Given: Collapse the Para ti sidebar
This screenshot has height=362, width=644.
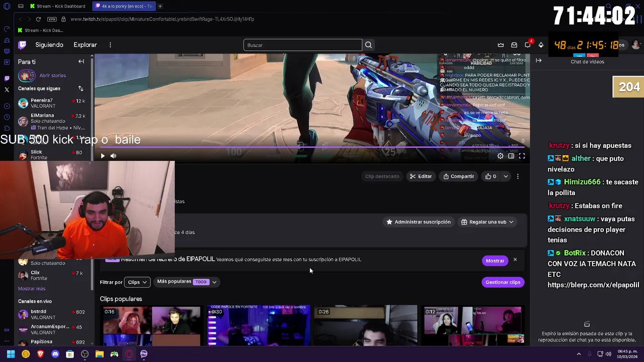Looking at the screenshot, I should click(81, 61).
